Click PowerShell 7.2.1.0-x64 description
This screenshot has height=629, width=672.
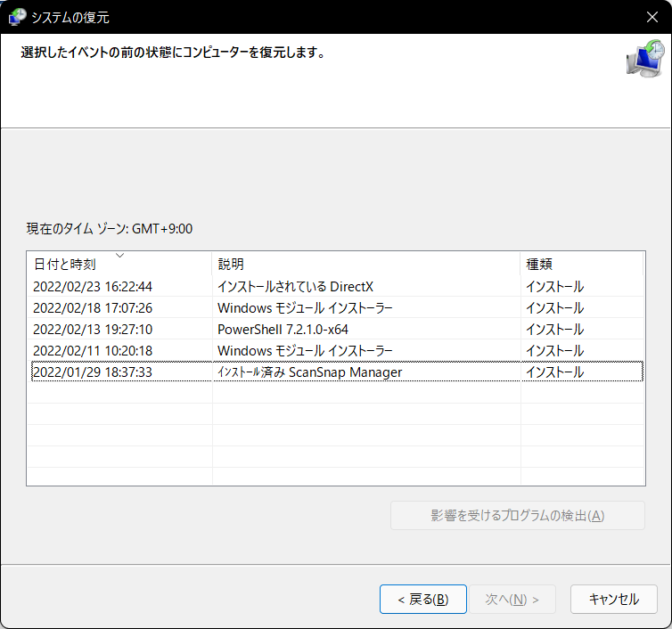click(283, 329)
